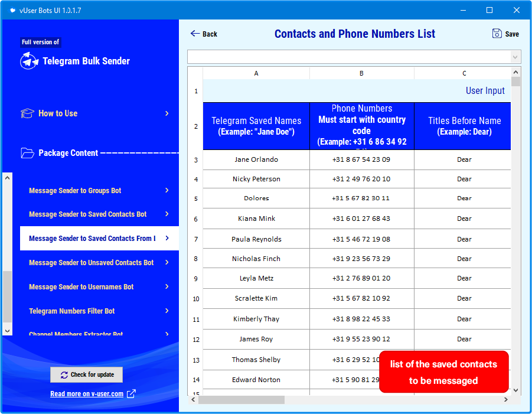Expand Message Sender to Usernames Bot chevron

[167, 287]
